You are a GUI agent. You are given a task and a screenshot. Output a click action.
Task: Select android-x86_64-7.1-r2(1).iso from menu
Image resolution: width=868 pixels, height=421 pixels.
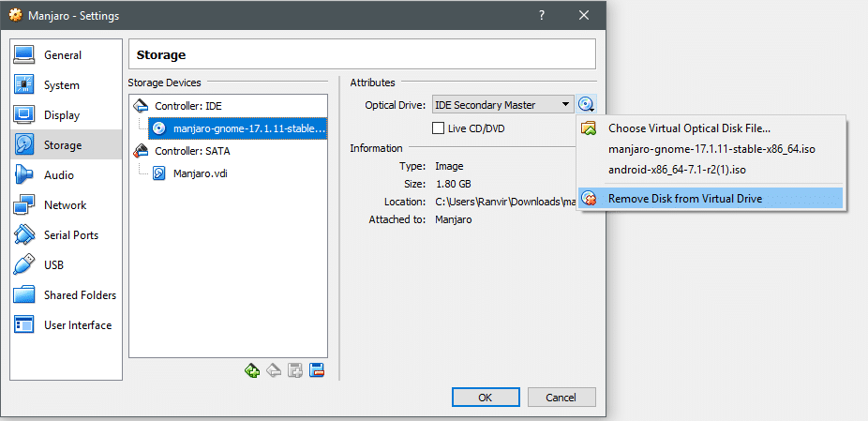point(711,170)
